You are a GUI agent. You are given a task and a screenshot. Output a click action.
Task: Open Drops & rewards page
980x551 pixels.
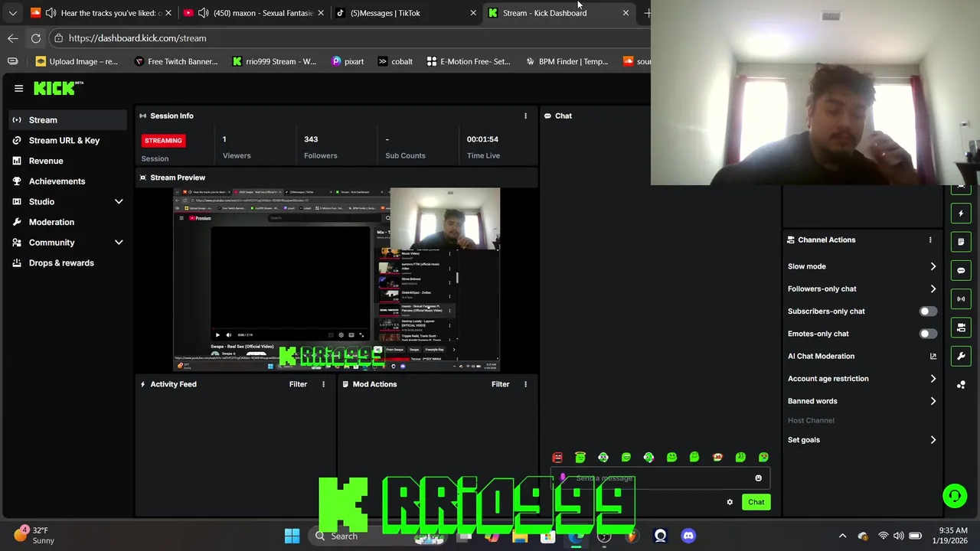[x=67, y=262]
